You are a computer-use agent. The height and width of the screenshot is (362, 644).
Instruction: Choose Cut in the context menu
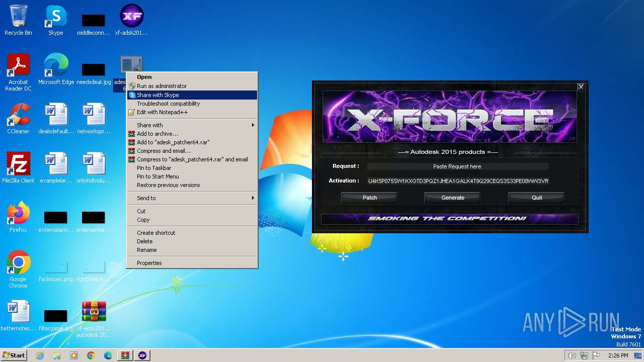[192, 211]
